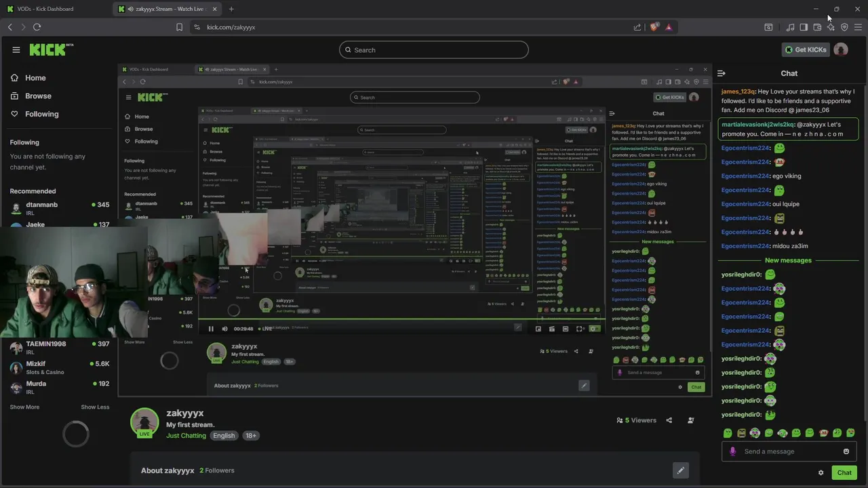Share the stream via share icon
This screenshot has width=868, height=488.
click(x=669, y=420)
